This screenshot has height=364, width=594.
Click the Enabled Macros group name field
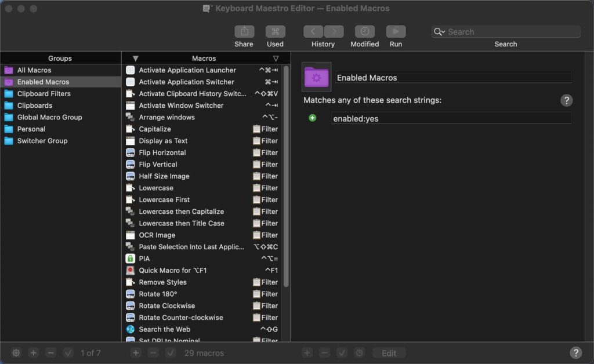tap(454, 78)
